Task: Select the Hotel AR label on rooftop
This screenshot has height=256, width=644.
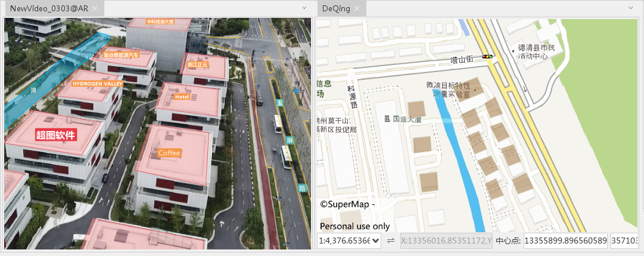Action: point(181,96)
